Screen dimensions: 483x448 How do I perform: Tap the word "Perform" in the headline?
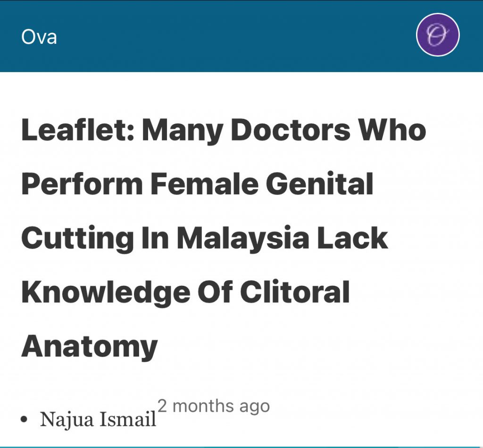coord(82,184)
